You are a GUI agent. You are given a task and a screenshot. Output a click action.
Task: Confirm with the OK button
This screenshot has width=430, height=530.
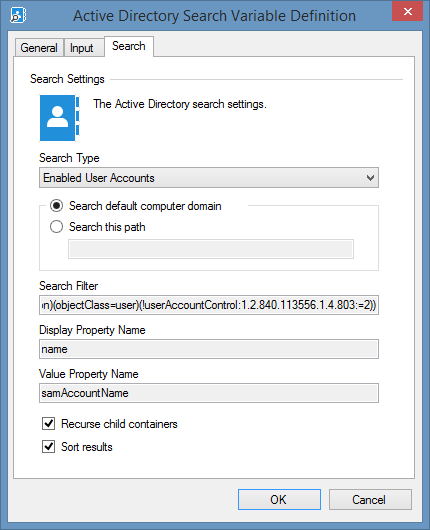click(279, 499)
